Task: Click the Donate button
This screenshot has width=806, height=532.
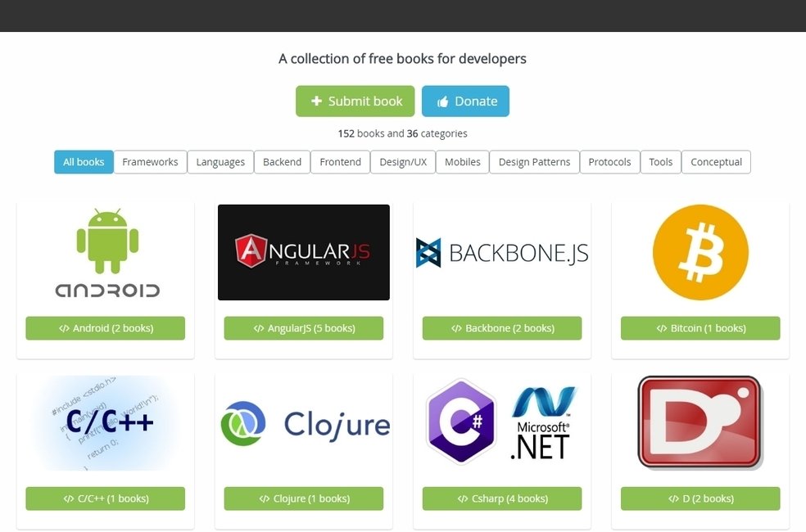Action: click(465, 101)
